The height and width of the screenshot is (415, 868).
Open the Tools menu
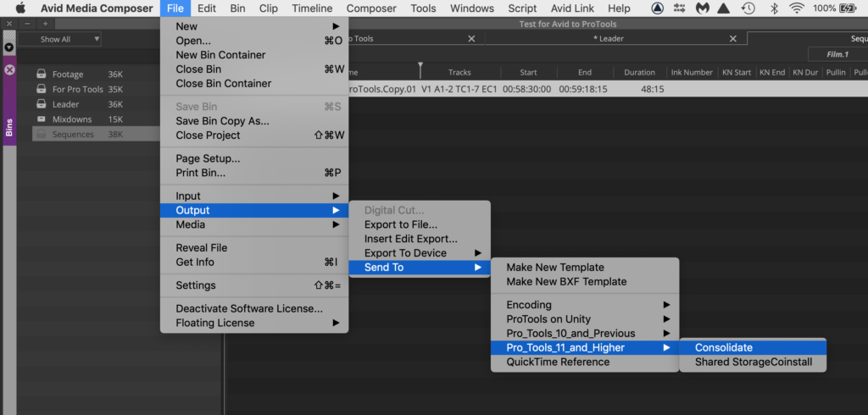coord(423,8)
